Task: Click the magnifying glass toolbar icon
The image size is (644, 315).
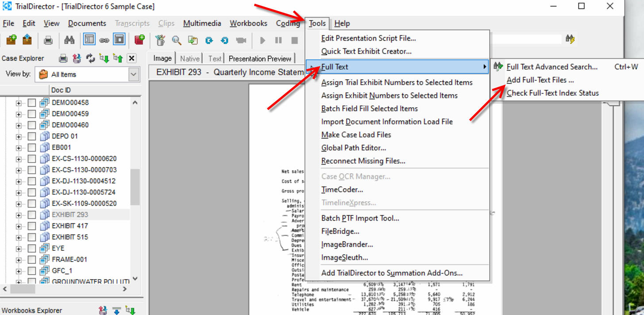Action: [x=177, y=40]
